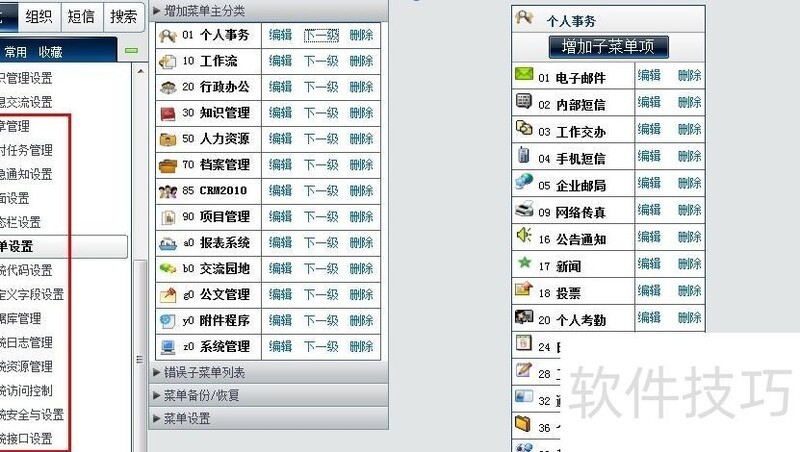
Task: Click the 新闻 green star icon
Action: click(523, 263)
